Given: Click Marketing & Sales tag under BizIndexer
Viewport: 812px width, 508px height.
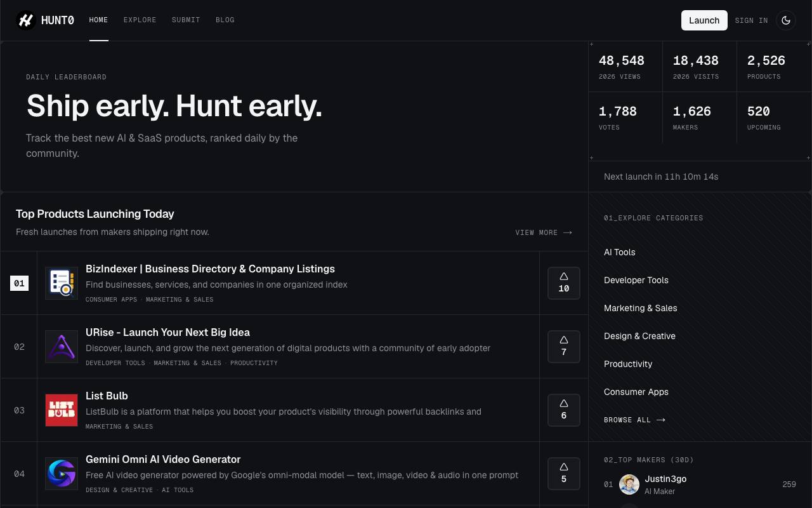Looking at the screenshot, I should [x=180, y=299].
